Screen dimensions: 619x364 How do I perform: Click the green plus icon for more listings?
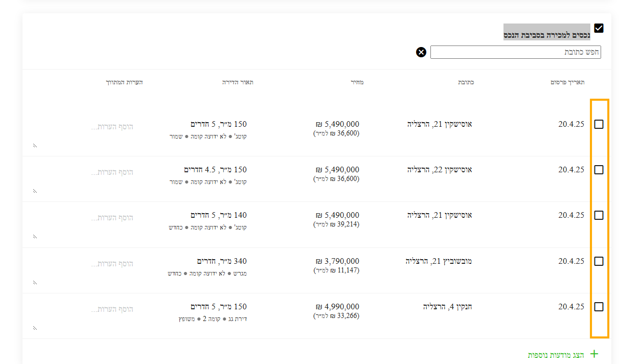click(x=594, y=354)
